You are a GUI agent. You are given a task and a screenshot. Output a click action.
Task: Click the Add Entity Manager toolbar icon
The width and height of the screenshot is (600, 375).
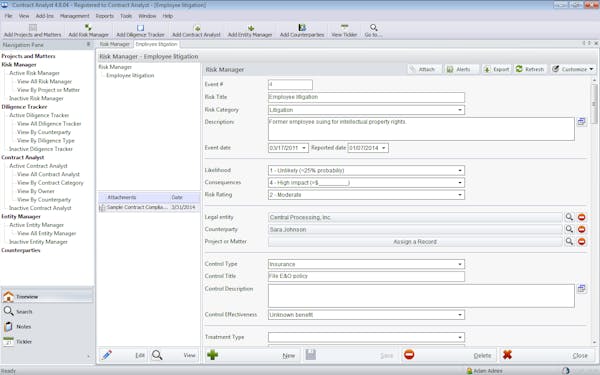coord(251,28)
